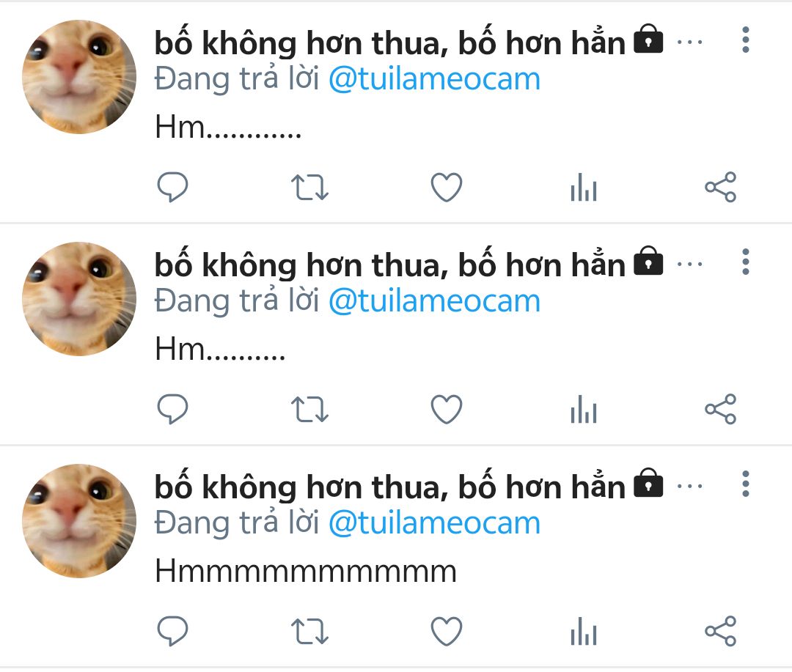Like the first tweet with the heart icon

(447, 188)
